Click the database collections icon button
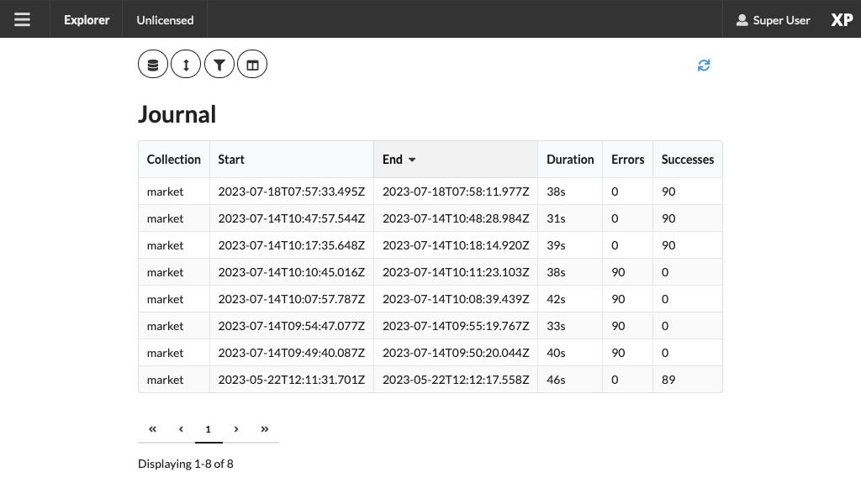 click(153, 64)
